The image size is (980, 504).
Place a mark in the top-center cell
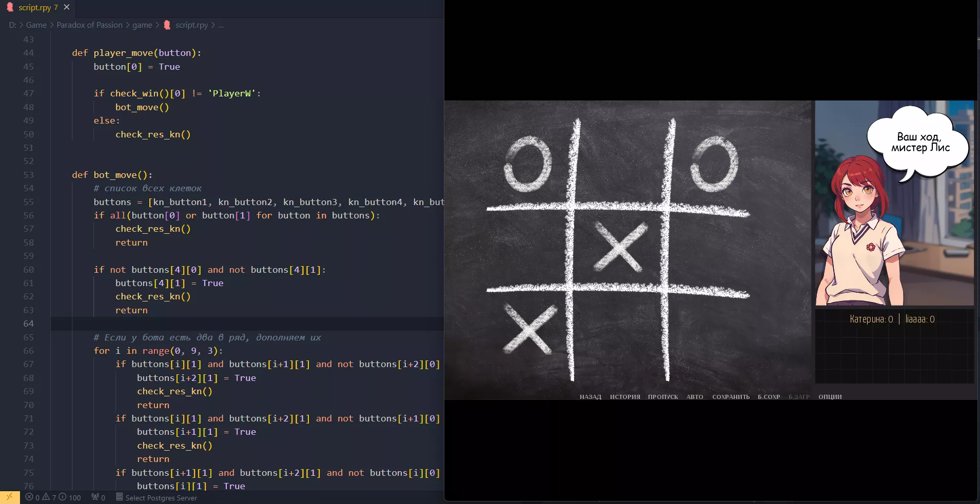pyautogui.click(x=620, y=164)
